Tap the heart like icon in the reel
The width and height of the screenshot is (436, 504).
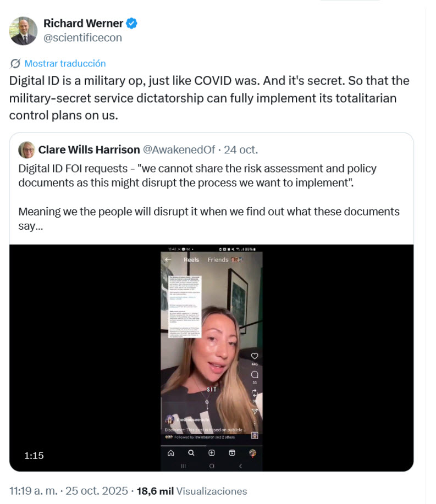[x=254, y=356]
